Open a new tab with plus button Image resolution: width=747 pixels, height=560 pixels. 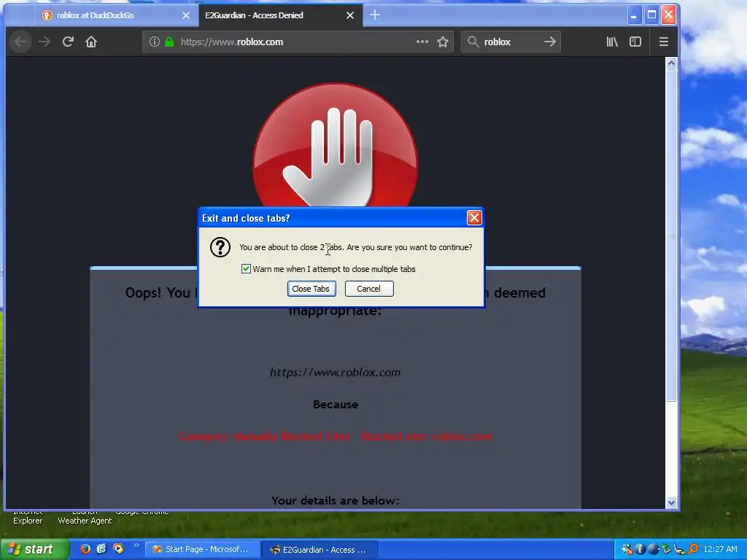pos(375,15)
